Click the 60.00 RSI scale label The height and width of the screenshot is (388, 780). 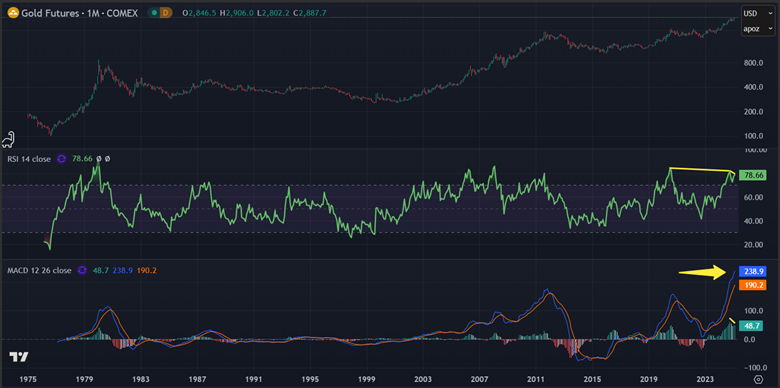pos(753,197)
